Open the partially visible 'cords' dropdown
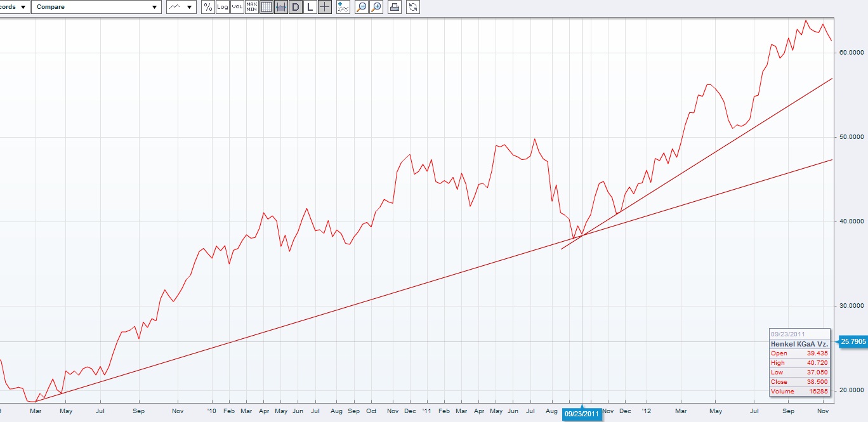This screenshot has height=422, width=868. tap(15, 7)
